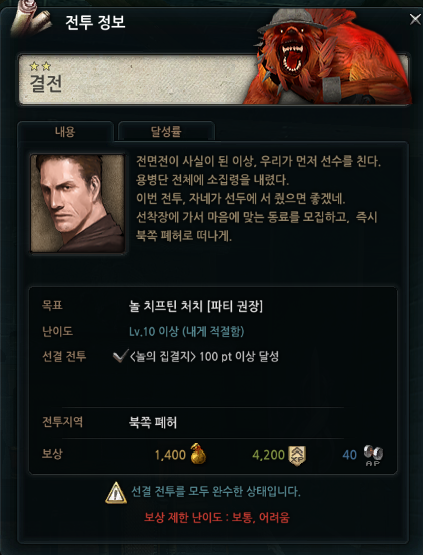Click the AP reward icon
Viewport: 423px width, 555px height.
pos(373,456)
